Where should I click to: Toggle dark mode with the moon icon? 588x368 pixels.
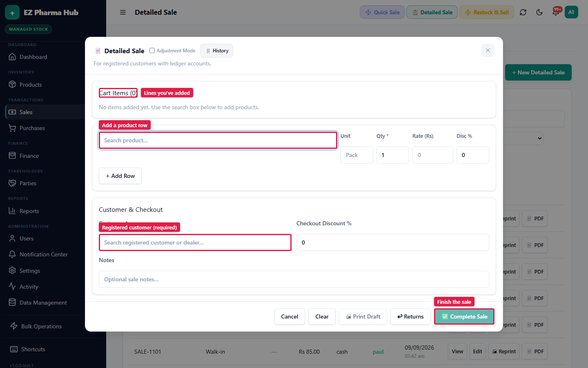pos(539,12)
